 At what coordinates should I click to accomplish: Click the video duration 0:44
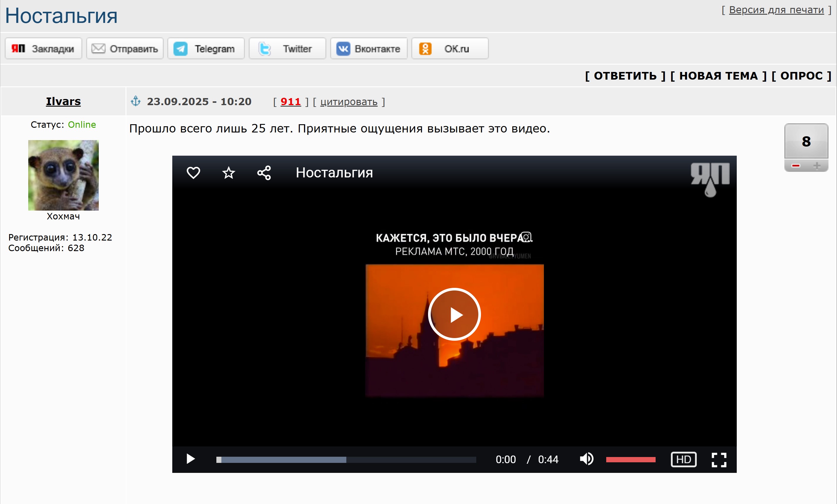[548, 460]
